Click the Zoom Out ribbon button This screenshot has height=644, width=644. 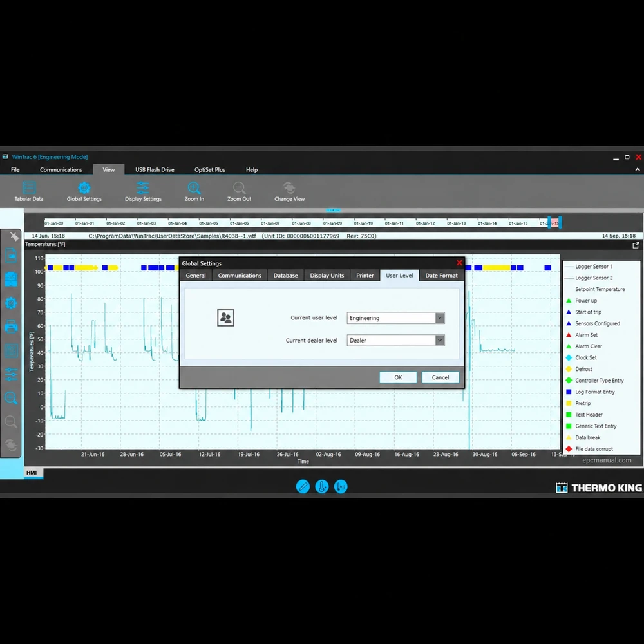pyautogui.click(x=239, y=191)
